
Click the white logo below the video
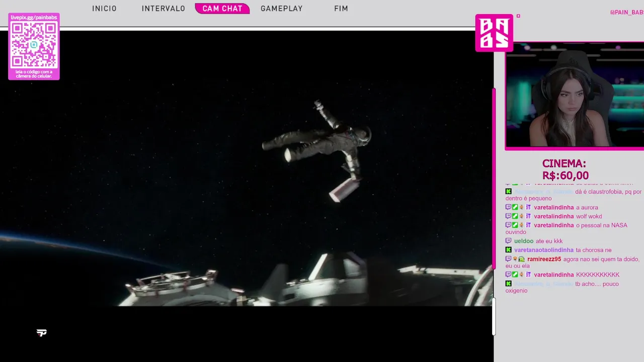coord(42,333)
